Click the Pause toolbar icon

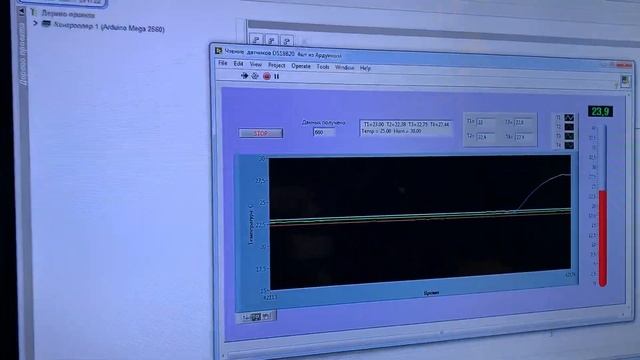(277, 76)
